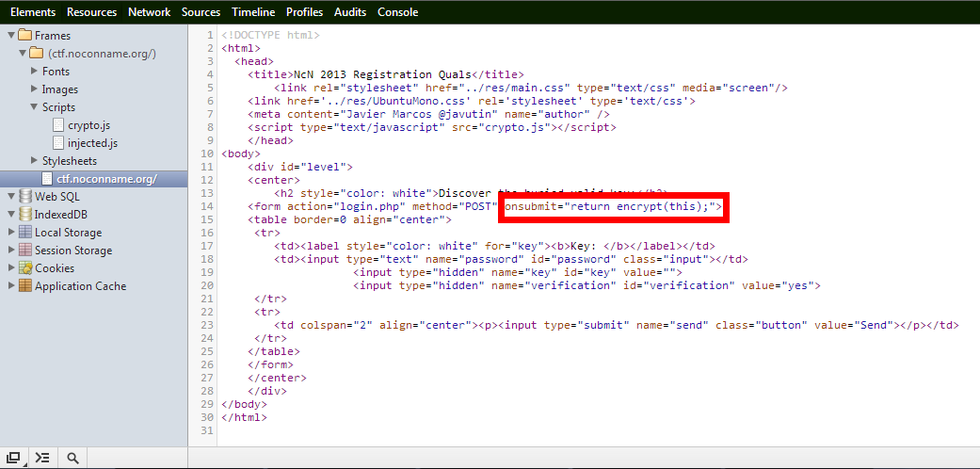The image size is (980, 469).
Task: Click the injected.js file icon
Action: point(58,142)
